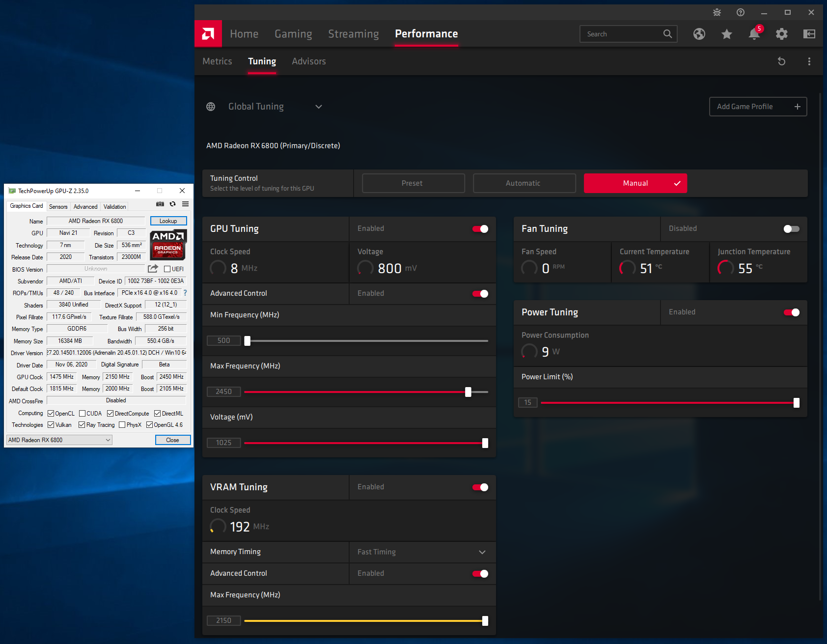The width and height of the screenshot is (827, 644).
Task: Open the Metrics sub-tab
Action: pyautogui.click(x=217, y=61)
